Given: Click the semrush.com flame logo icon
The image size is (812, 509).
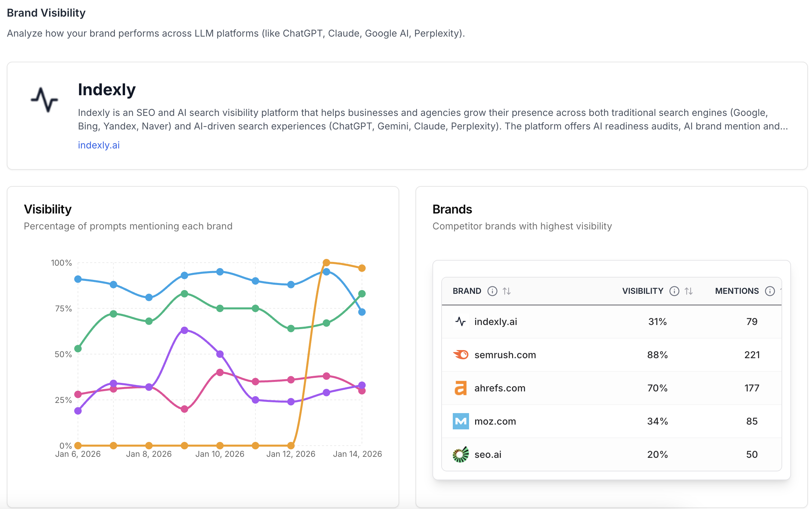Looking at the screenshot, I should 461,355.
